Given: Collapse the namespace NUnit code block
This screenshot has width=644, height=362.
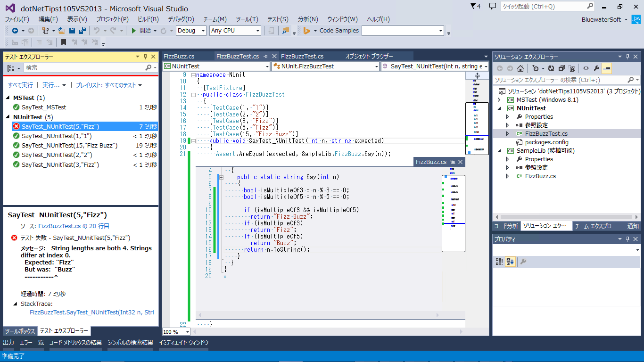Looking at the screenshot, I should click(x=193, y=75).
